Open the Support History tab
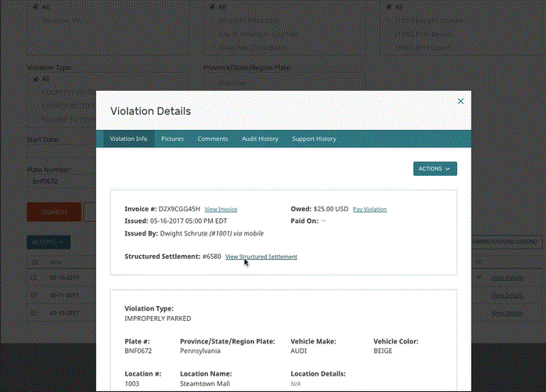Screen dimensions: 546x392 pyautogui.click(x=314, y=138)
